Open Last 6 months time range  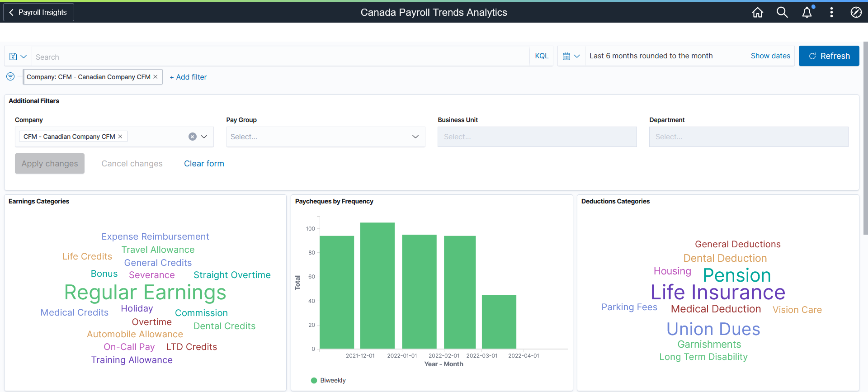651,56
